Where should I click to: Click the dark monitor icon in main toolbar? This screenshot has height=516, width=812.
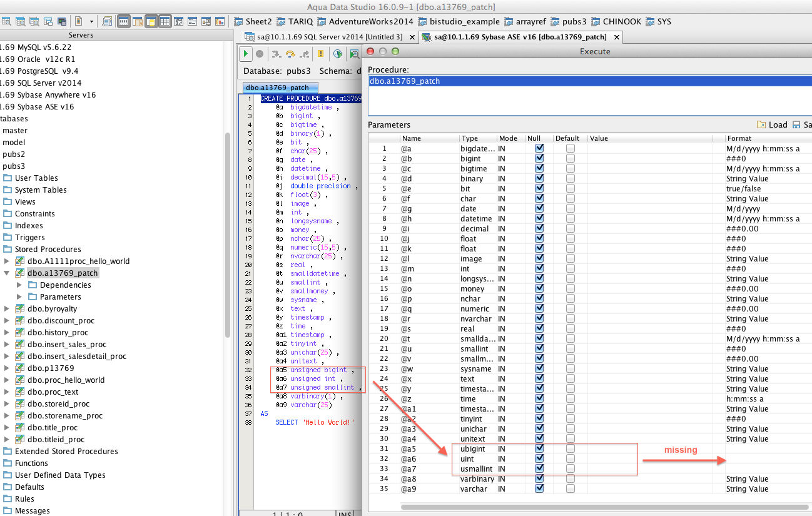(62, 21)
